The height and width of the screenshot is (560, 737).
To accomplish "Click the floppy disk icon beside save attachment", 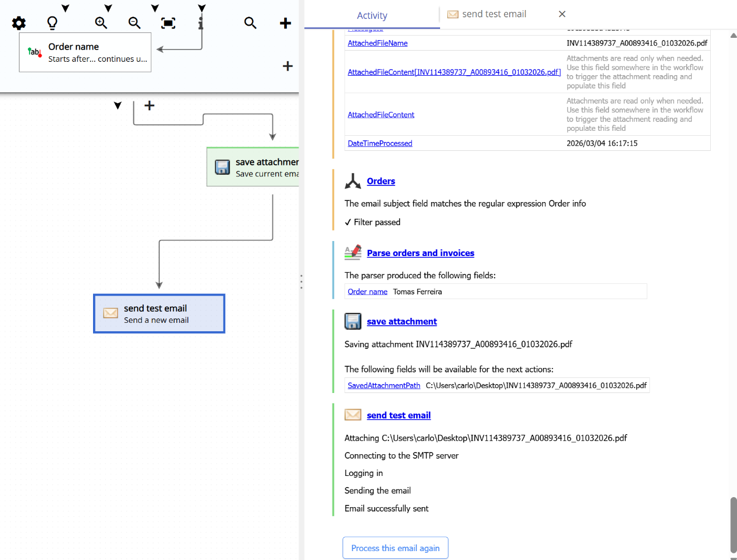I will point(353,321).
